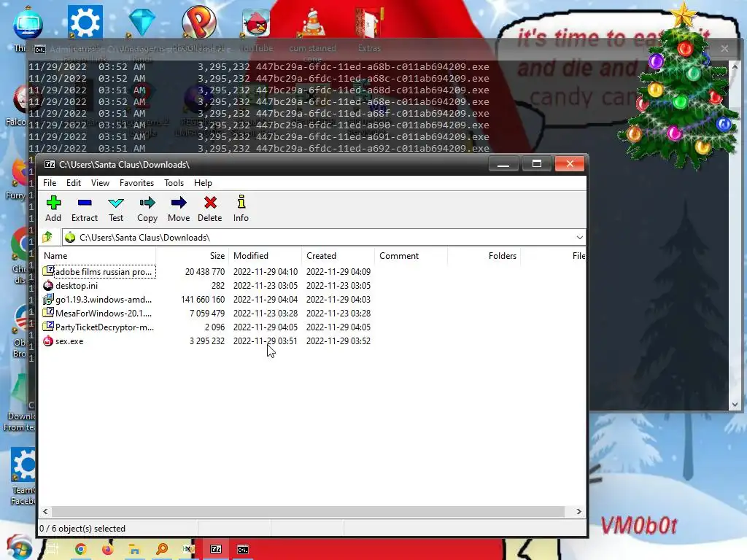Image resolution: width=747 pixels, height=560 pixels.
Task: Open the Favorites menu
Action: coord(136,183)
